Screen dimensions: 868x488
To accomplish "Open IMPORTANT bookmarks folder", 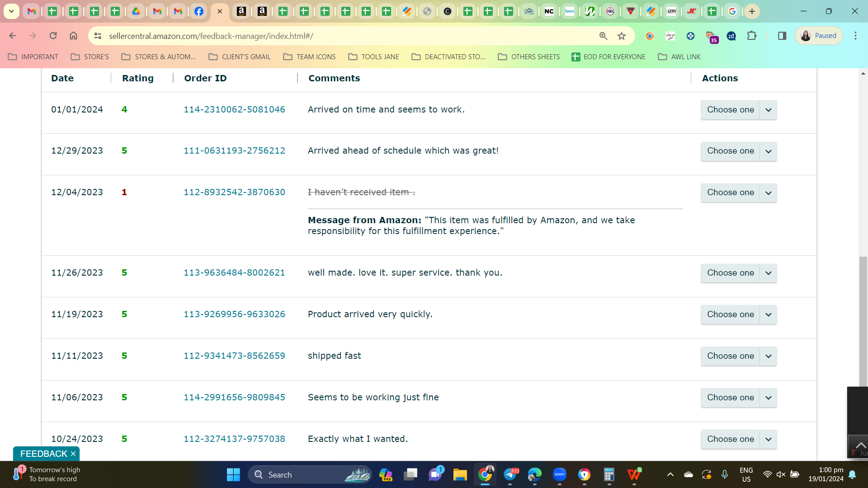I will click(33, 57).
